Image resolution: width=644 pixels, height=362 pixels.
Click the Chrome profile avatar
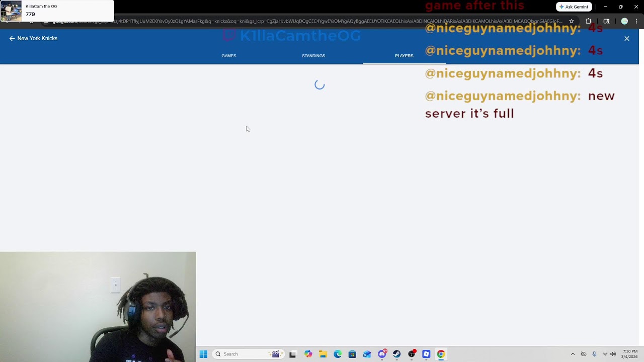click(x=624, y=21)
